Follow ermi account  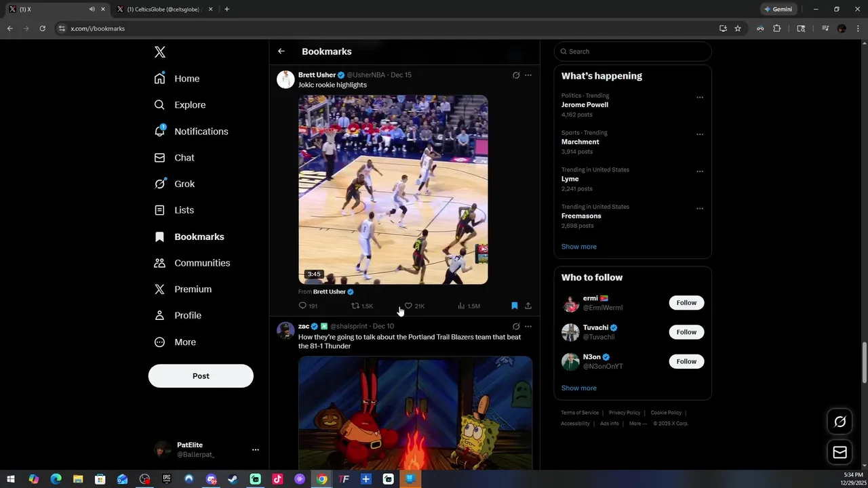pos(686,303)
